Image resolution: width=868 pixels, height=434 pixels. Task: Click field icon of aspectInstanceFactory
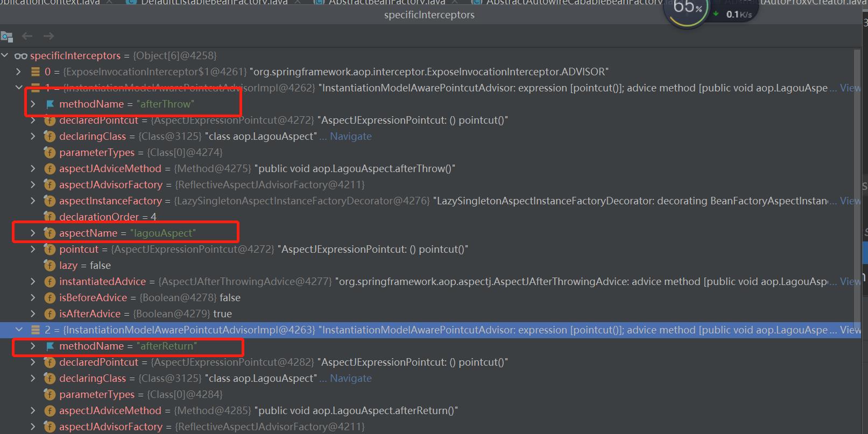pyautogui.click(x=50, y=201)
